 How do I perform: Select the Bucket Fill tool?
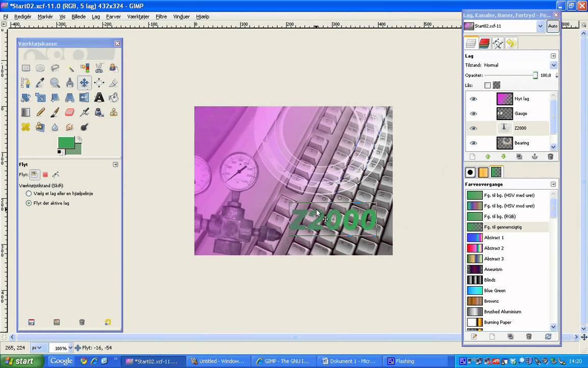(114, 98)
